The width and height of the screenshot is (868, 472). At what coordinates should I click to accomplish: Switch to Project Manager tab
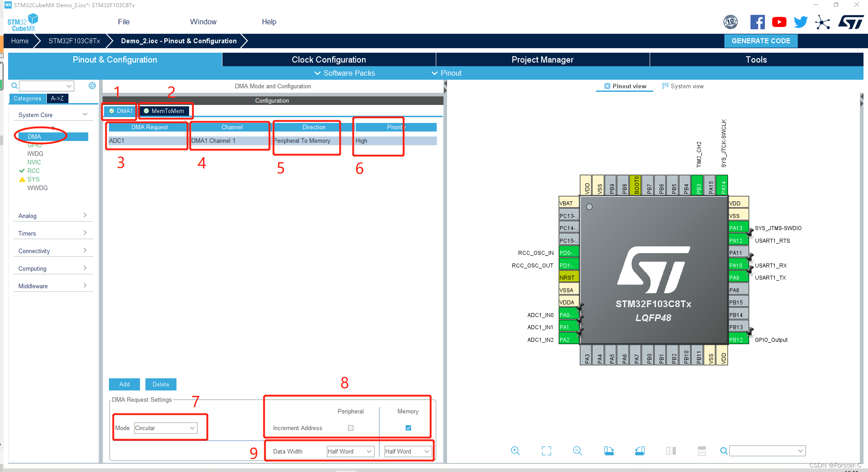[x=542, y=59]
